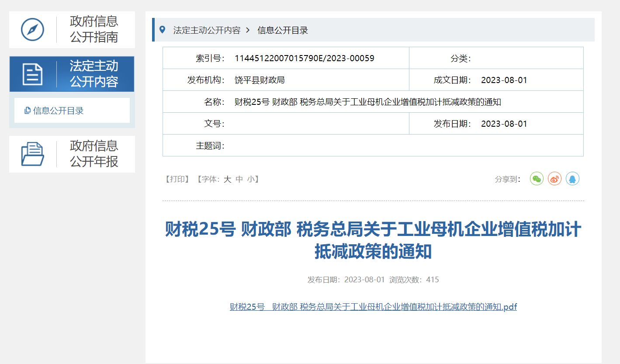Open 信息公开目录 in the left sidebar

coord(58,111)
